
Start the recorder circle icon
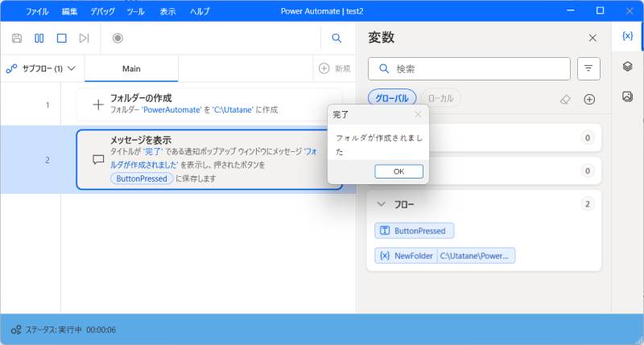click(118, 38)
